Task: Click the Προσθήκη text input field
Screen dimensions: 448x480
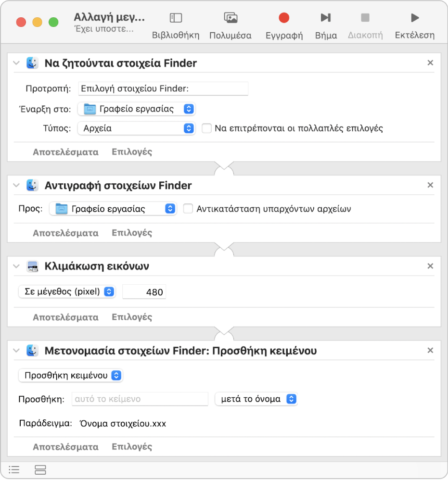Action: tap(140, 399)
